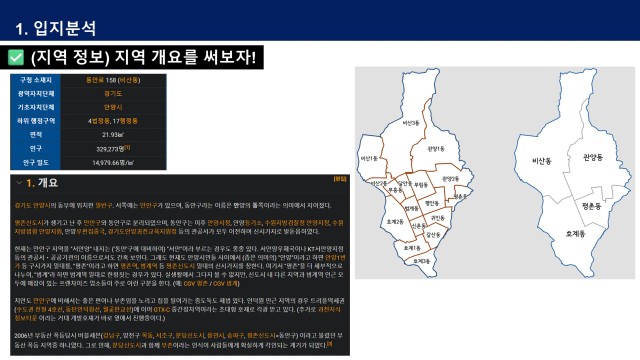This screenshot has height=360, width=640.
Task: Click the 관양1동 area on the left map
Action: 436,149
